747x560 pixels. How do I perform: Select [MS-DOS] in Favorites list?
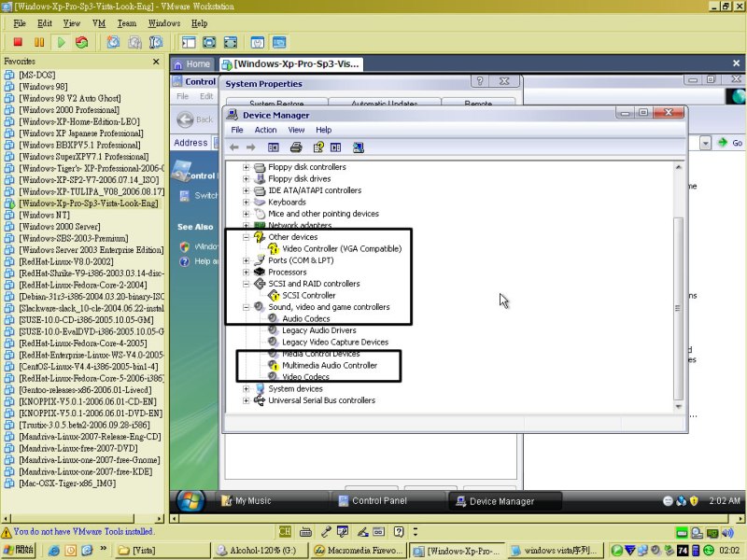tap(37, 76)
